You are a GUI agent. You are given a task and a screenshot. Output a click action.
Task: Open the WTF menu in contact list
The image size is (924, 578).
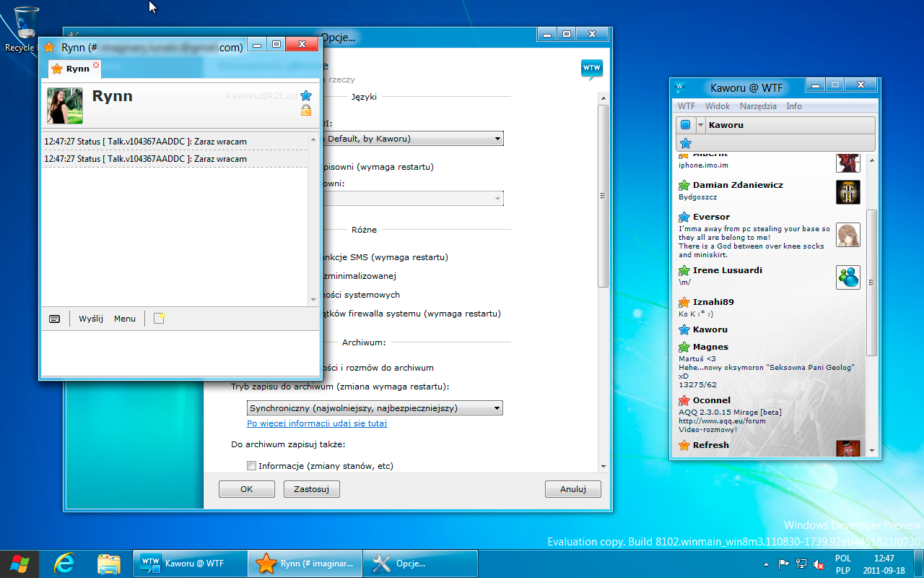687,106
